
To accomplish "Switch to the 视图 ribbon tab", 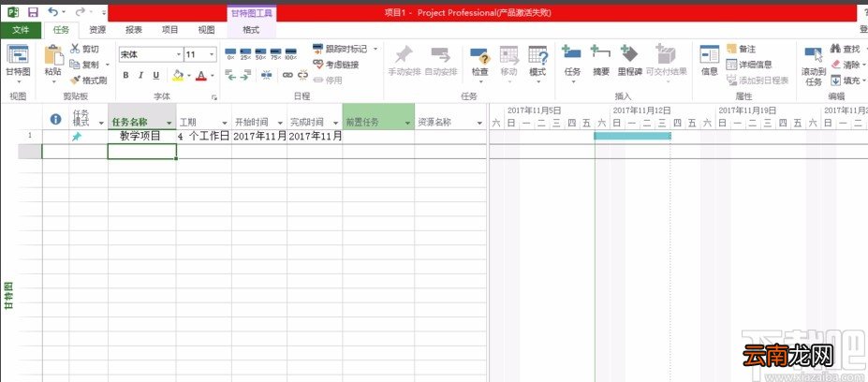I will tap(207, 30).
